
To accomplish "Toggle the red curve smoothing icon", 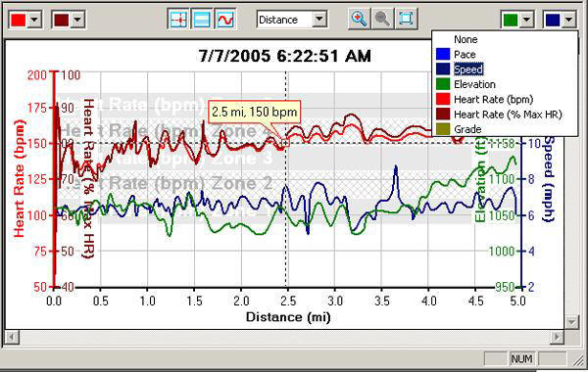I will (x=225, y=20).
